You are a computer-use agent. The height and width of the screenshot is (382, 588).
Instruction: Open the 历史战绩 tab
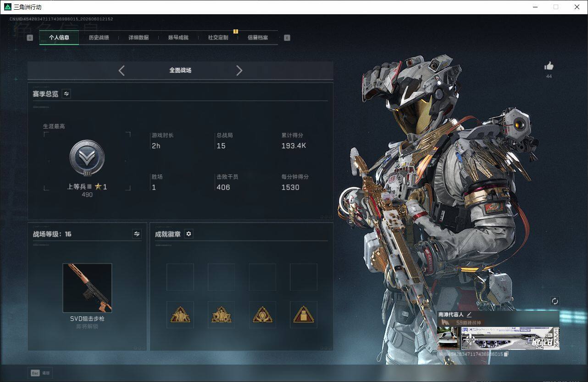pos(99,38)
